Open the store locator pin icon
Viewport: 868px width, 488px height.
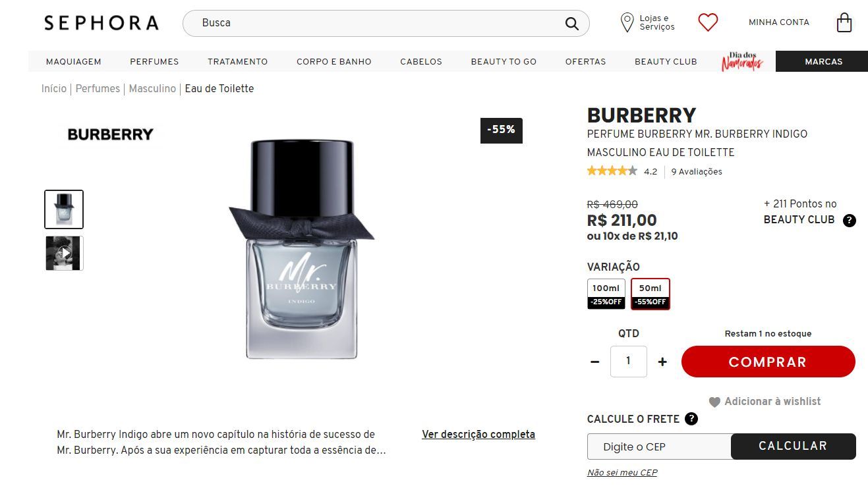click(627, 23)
